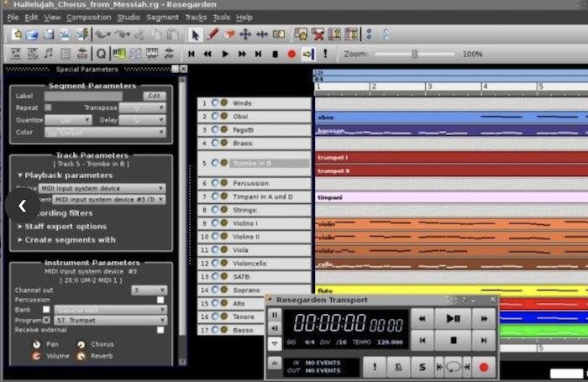Open the Channel out dropdown
The width and height of the screenshot is (588, 382).
149,289
